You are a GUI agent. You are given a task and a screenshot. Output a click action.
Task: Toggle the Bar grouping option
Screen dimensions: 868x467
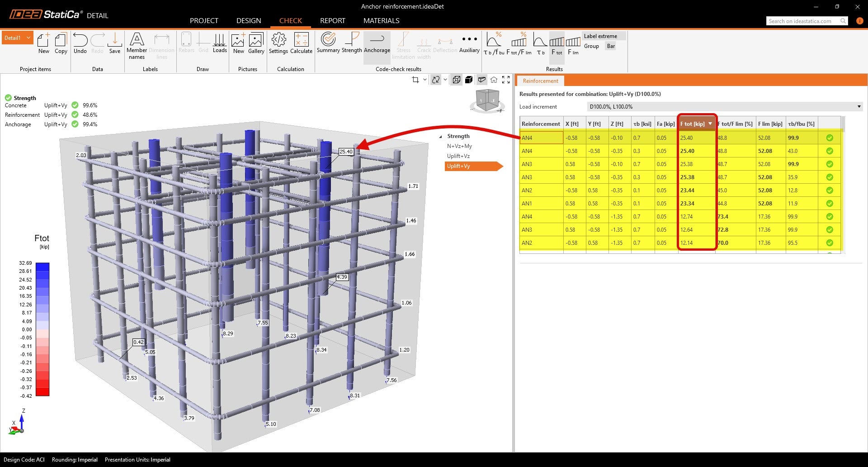[x=611, y=46]
